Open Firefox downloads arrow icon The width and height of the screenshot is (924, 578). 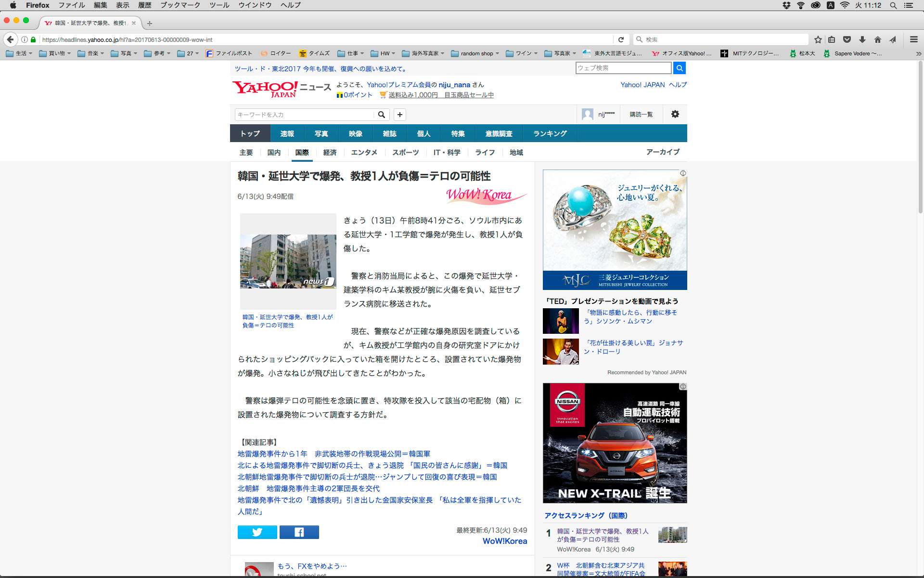coord(862,39)
